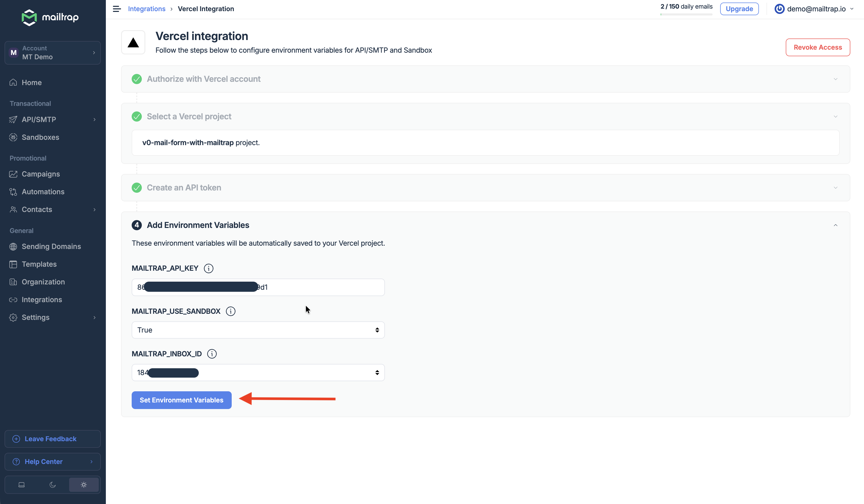Screen dimensions: 864x504
Task: Click the Revoke Access button
Action: [x=817, y=47]
